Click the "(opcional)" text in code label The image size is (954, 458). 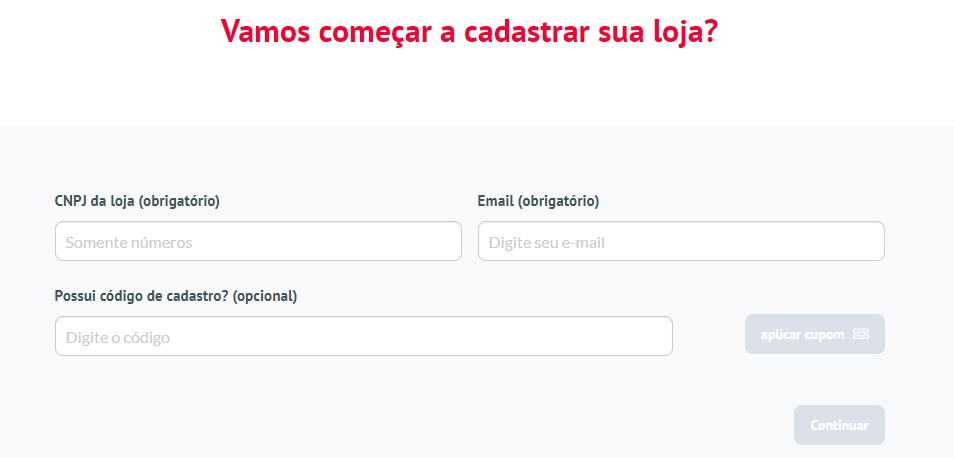point(265,296)
